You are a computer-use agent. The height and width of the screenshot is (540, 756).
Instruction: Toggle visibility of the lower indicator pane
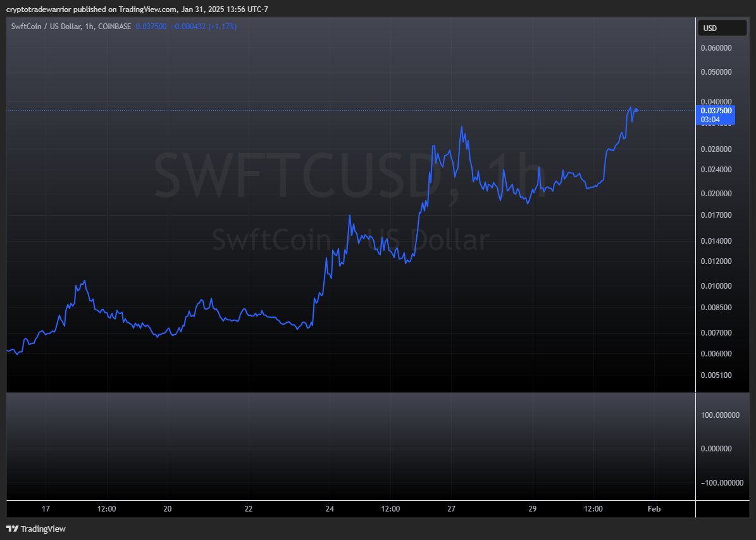click(348, 446)
